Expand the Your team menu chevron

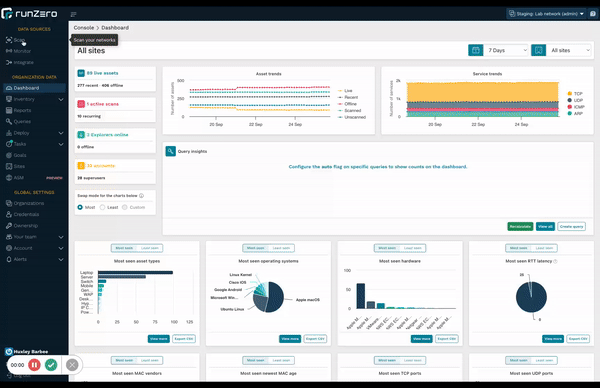(61, 237)
